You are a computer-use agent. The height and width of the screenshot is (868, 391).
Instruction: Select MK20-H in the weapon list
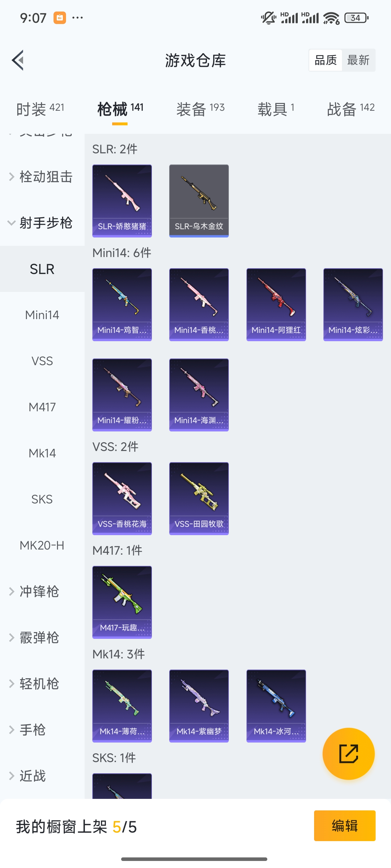42,545
